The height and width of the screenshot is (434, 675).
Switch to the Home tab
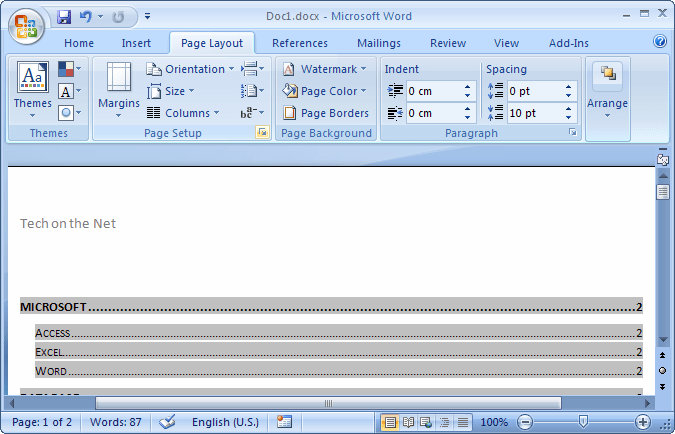tap(79, 43)
